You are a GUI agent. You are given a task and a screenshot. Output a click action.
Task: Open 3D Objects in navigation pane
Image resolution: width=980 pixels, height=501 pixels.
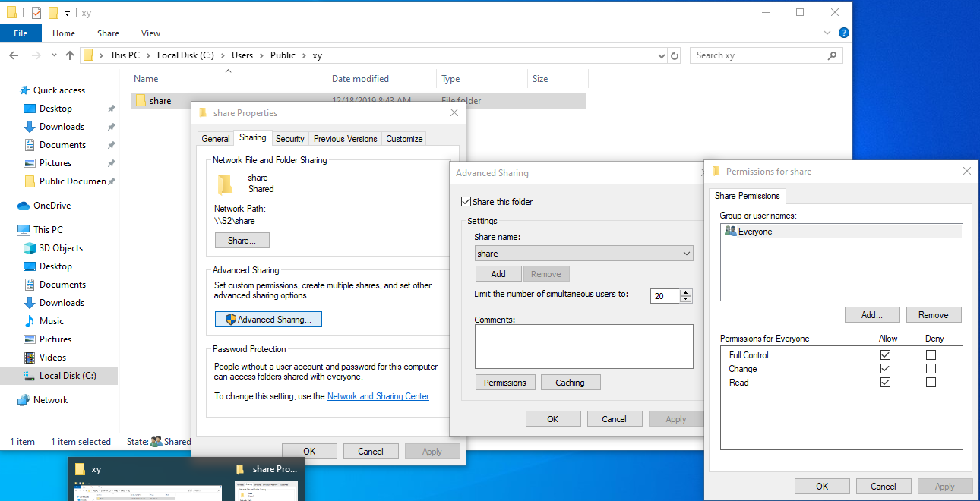point(61,248)
